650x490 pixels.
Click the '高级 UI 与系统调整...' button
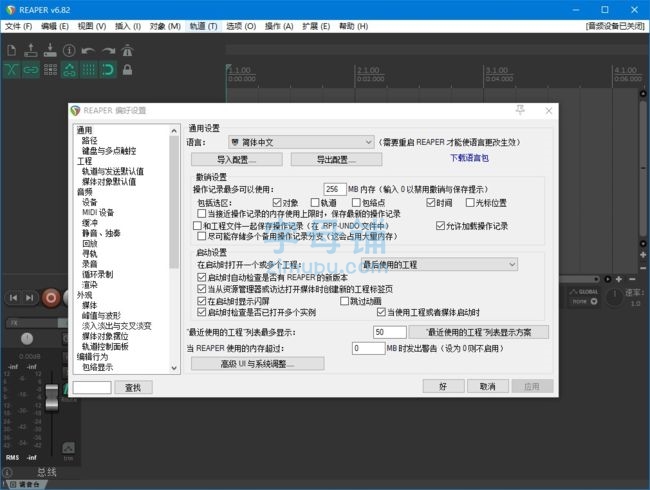[x=257, y=364]
